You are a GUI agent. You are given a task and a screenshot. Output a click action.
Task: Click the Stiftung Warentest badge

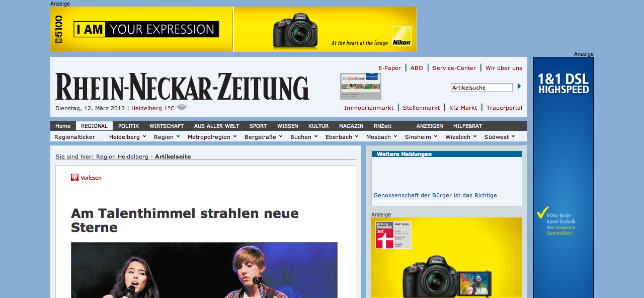click(393, 235)
